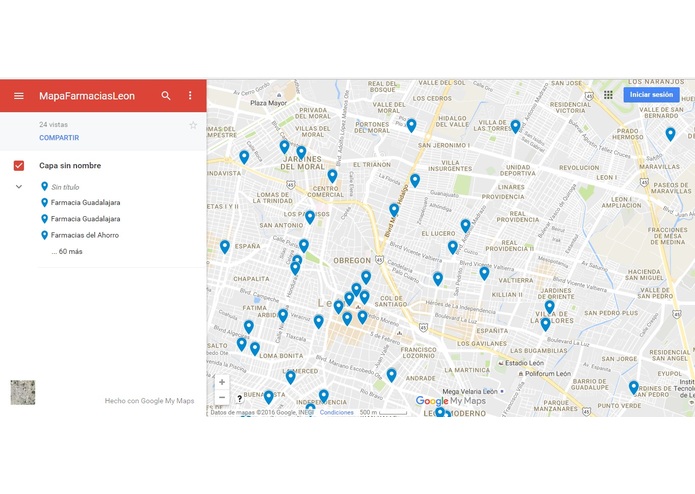Screen dimensions: 695x494
Task: Click 'Hecho con Google My Maps' text
Action: coord(149,401)
